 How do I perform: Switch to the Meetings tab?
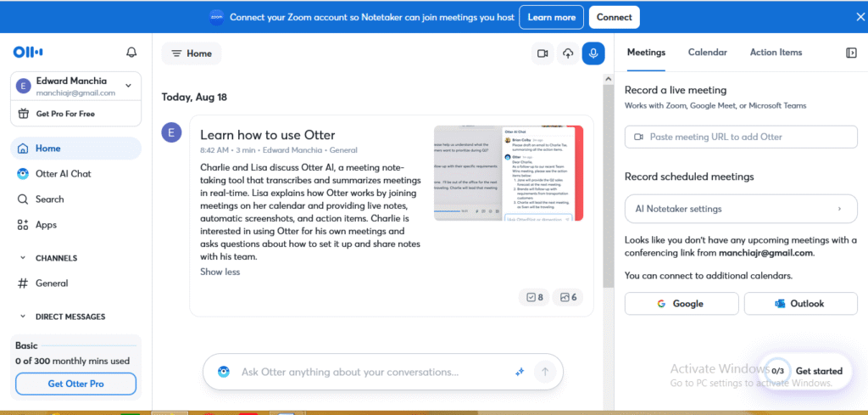(x=646, y=52)
